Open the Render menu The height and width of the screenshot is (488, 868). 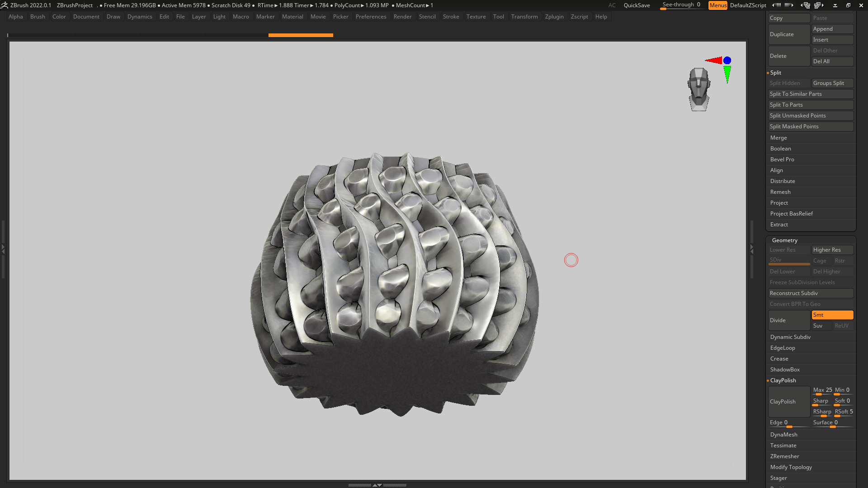coord(402,17)
